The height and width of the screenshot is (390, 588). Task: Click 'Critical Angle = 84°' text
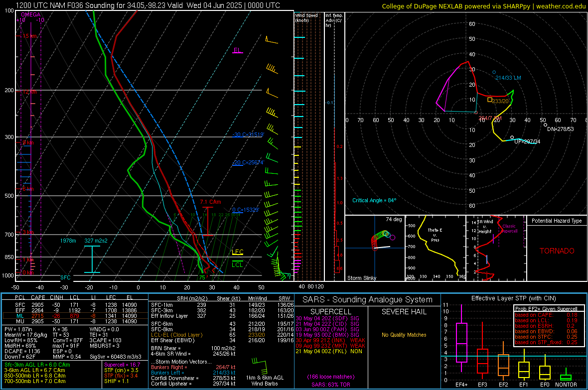coord(374,200)
